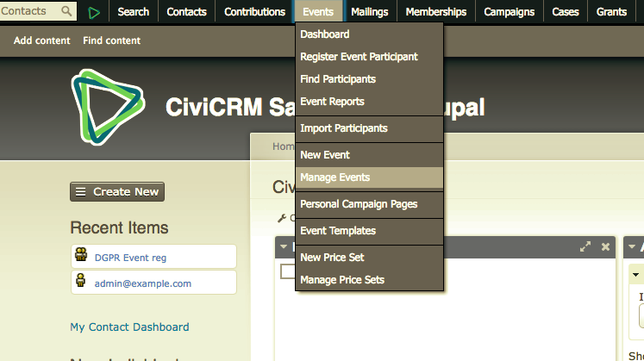The width and height of the screenshot is (644, 361).
Task: Choose Register Event Participant
Action: 369,57
